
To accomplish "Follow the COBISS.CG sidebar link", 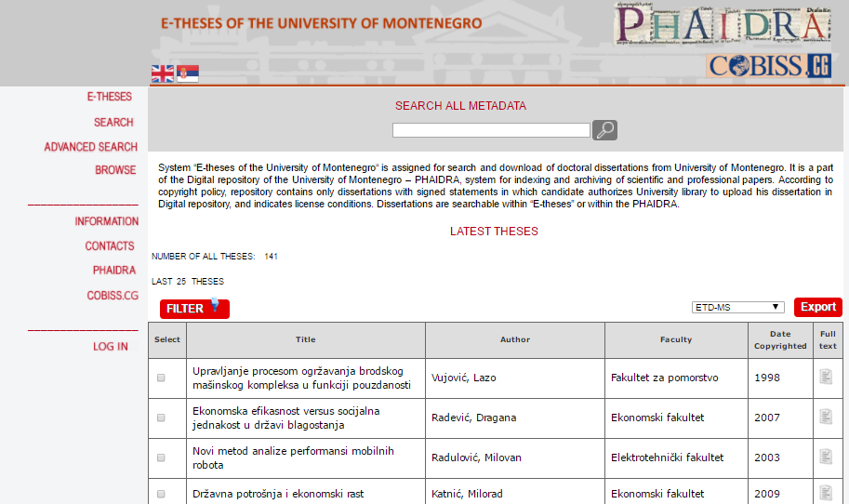I will (x=113, y=296).
